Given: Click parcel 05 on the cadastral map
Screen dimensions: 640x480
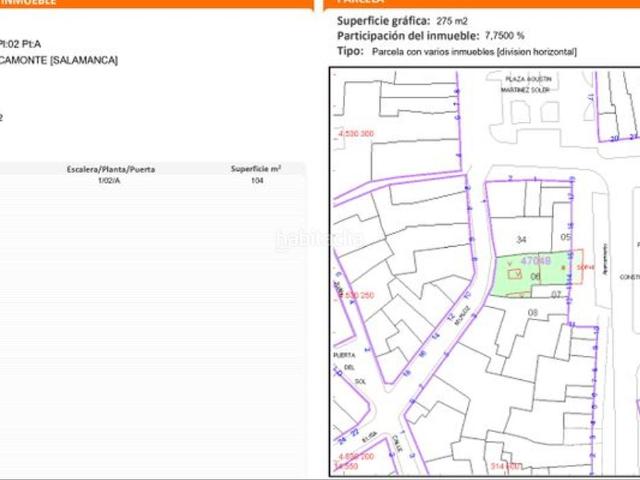Looking at the screenshot, I should [x=565, y=238].
